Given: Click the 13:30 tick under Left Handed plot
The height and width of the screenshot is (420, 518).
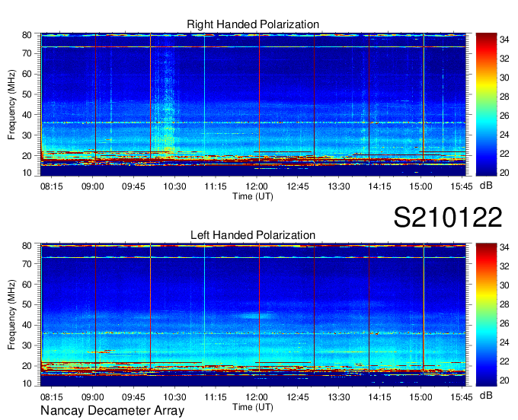Looking at the screenshot, I should coord(339,397).
